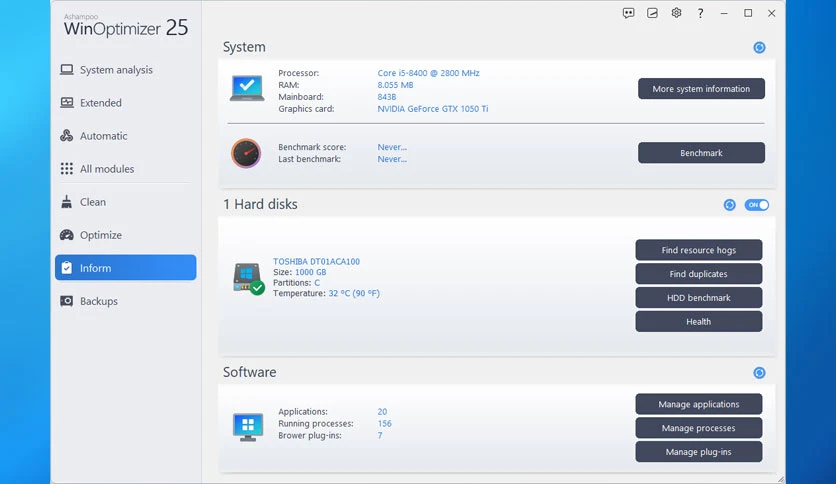This screenshot has height=484, width=836.
Task: Click mainboard value 843B
Action: point(387,97)
